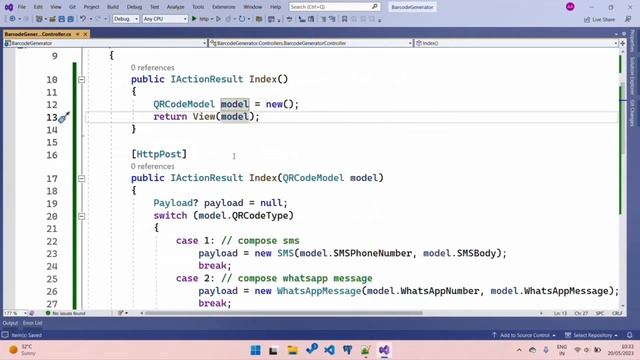
Task: Click the green Start Debugging play icon
Action: pos(194,19)
